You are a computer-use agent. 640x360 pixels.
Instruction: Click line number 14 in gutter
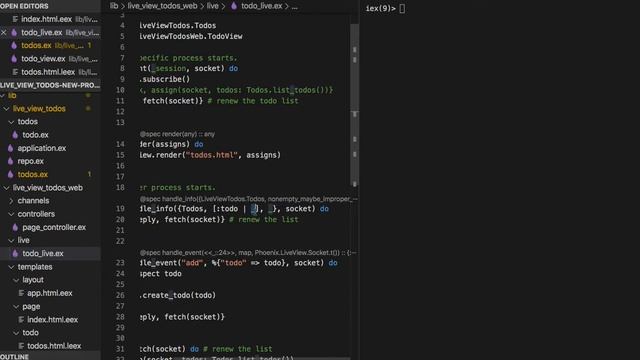coord(120,144)
